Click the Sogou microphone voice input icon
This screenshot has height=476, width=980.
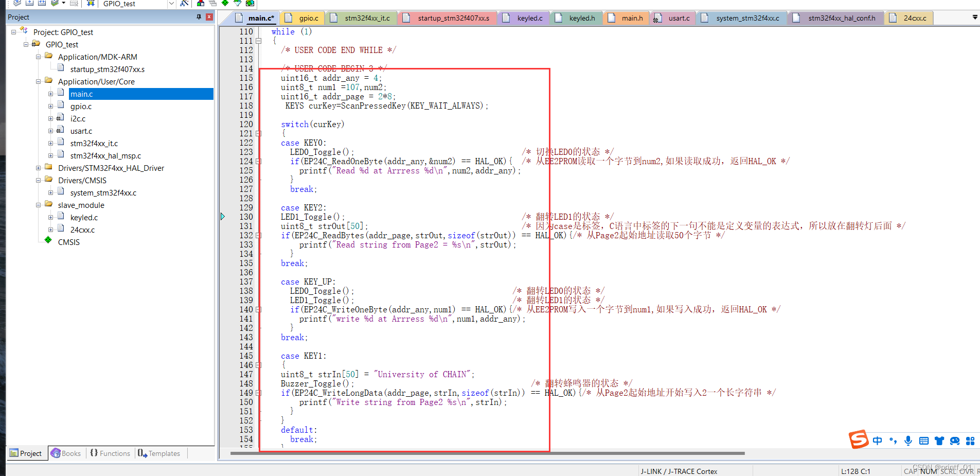coord(908,440)
